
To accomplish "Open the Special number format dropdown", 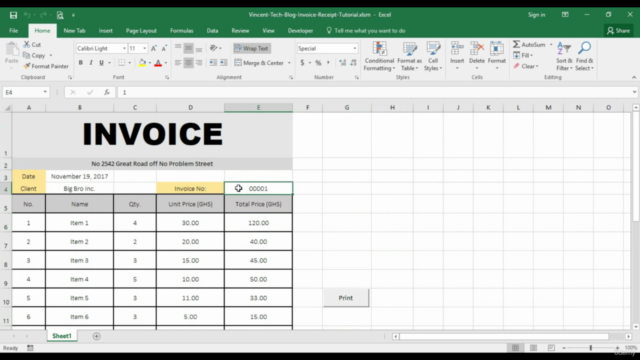I will click(354, 48).
